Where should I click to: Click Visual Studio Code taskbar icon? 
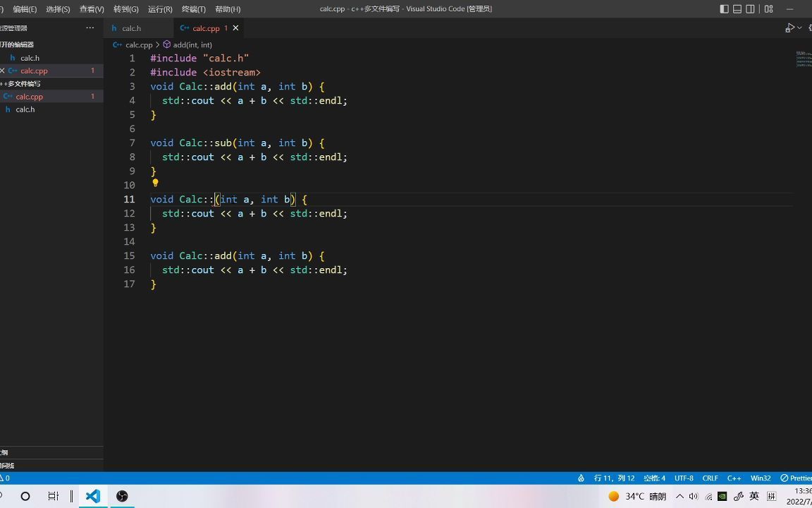pos(93,496)
